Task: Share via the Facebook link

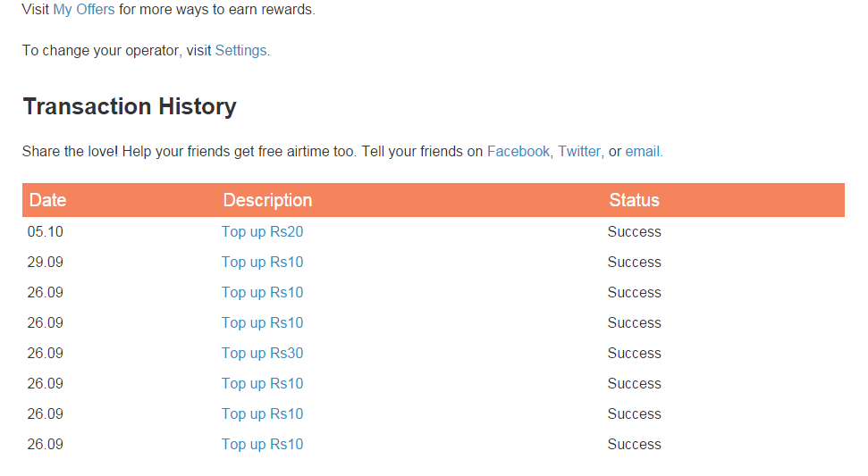Action: click(x=518, y=151)
